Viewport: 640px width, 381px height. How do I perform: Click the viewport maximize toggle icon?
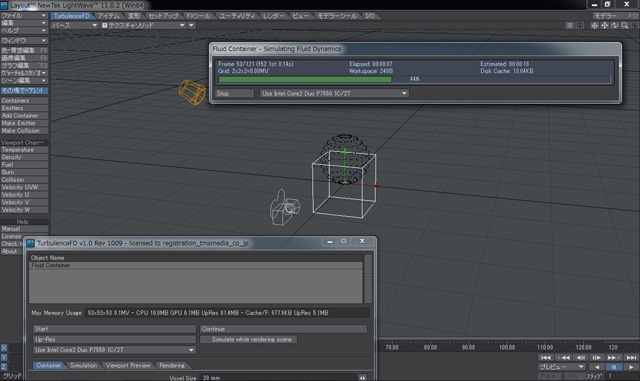(x=634, y=25)
